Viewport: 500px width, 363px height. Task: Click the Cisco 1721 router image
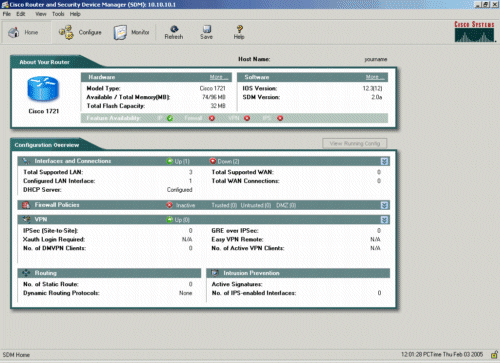coord(43,89)
